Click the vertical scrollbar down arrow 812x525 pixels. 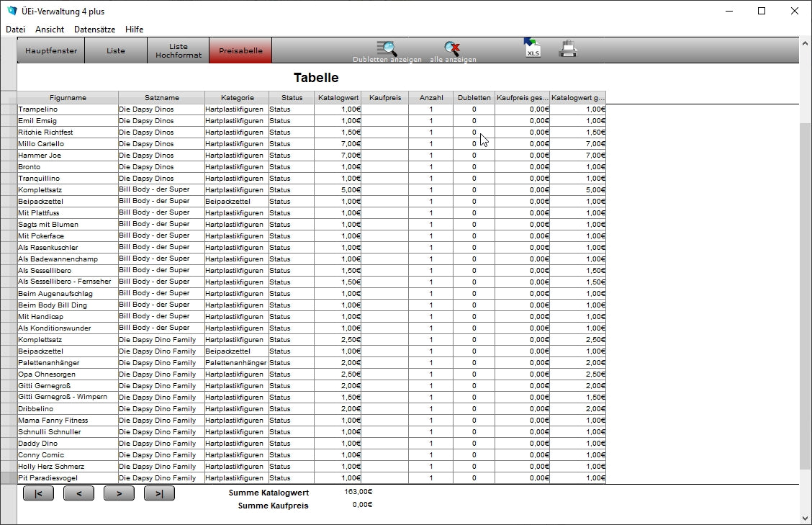tap(805, 518)
